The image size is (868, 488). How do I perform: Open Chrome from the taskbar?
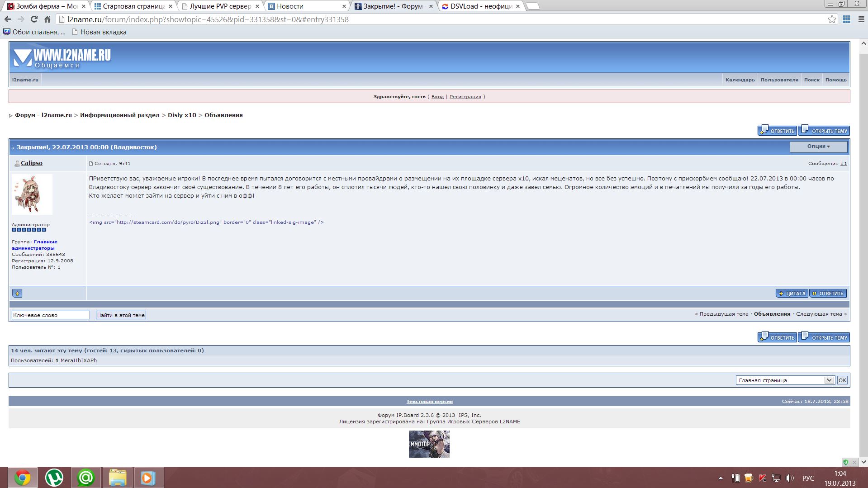[23, 478]
